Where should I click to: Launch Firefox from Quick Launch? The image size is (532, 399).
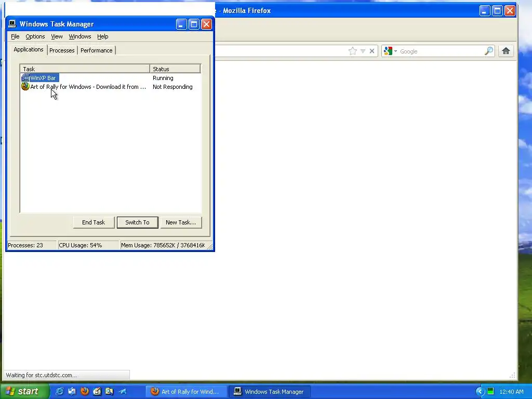click(x=85, y=392)
